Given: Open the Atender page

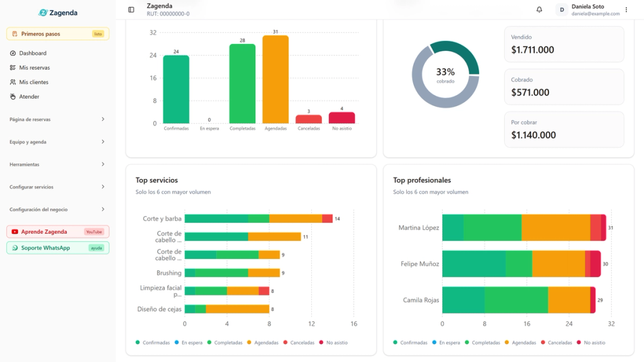Looking at the screenshot, I should [x=57, y=96].
